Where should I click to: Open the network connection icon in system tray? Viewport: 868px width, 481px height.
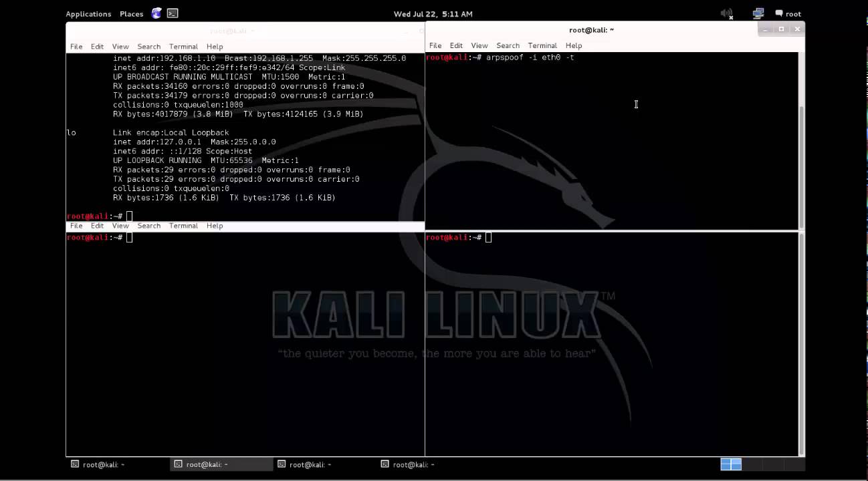tap(758, 13)
